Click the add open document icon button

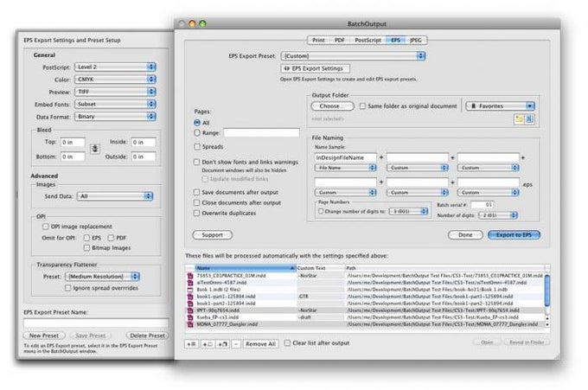tap(207, 344)
